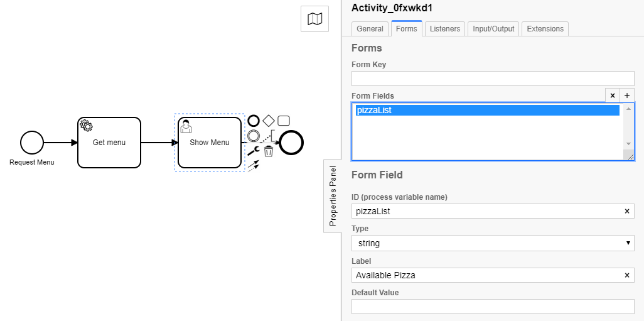Activate the connect arrows tool
The width and height of the screenshot is (644, 321).
click(254, 165)
